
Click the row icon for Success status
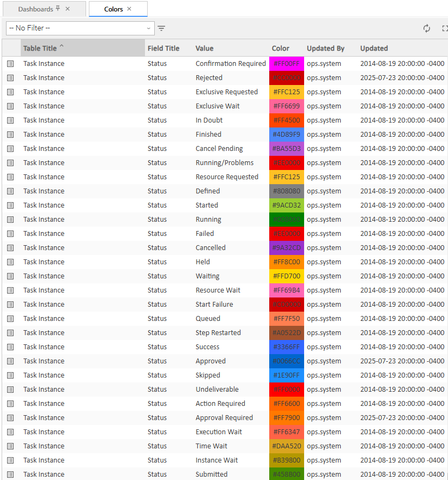click(x=10, y=347)
